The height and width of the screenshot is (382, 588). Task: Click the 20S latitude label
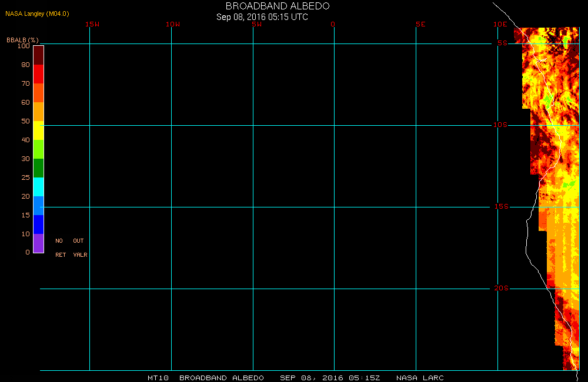pyautogui.click(x=502, y=289)
